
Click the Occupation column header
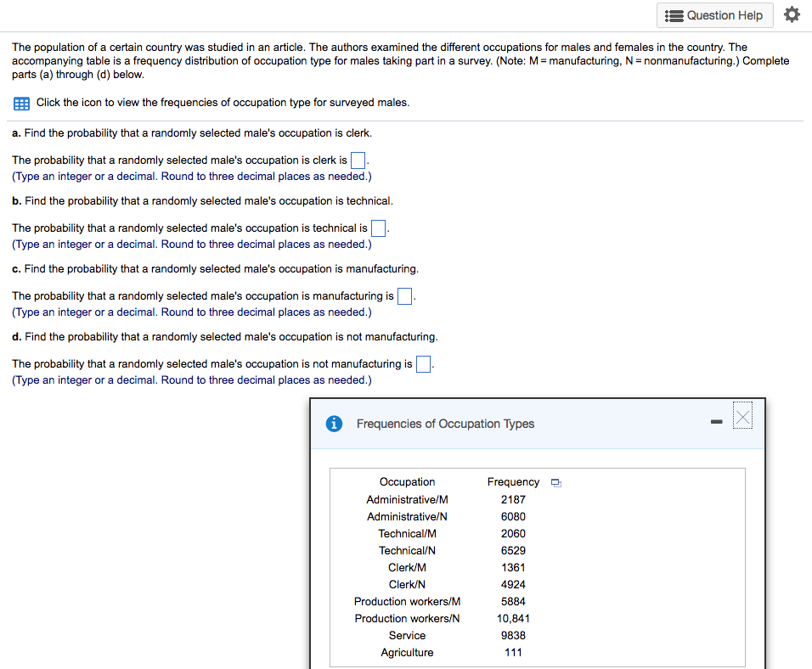407,482
